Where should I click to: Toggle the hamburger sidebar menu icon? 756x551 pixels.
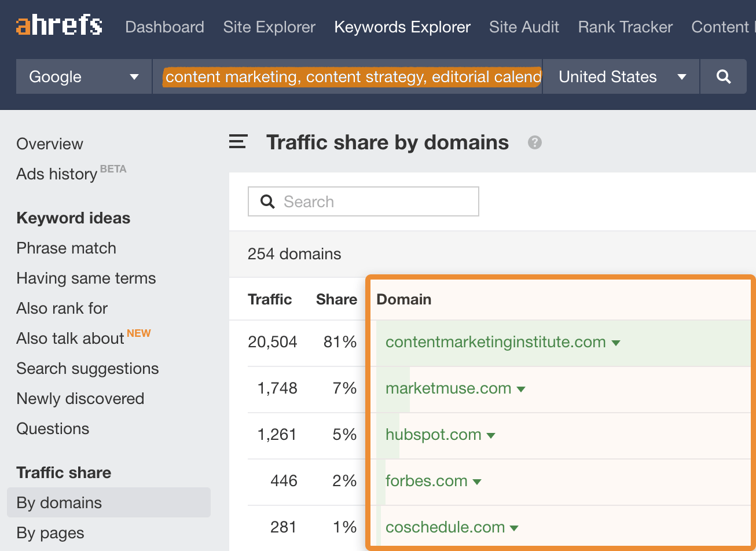238,142
